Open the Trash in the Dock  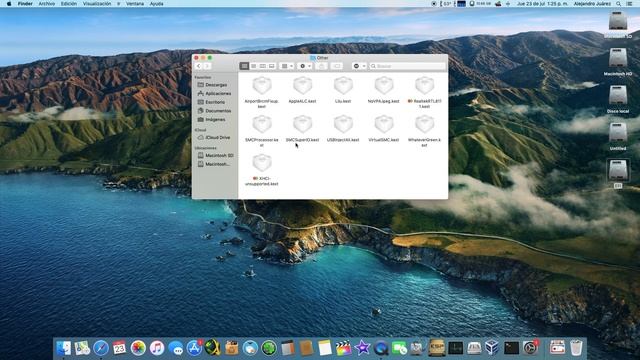click(x=576, y=348)
